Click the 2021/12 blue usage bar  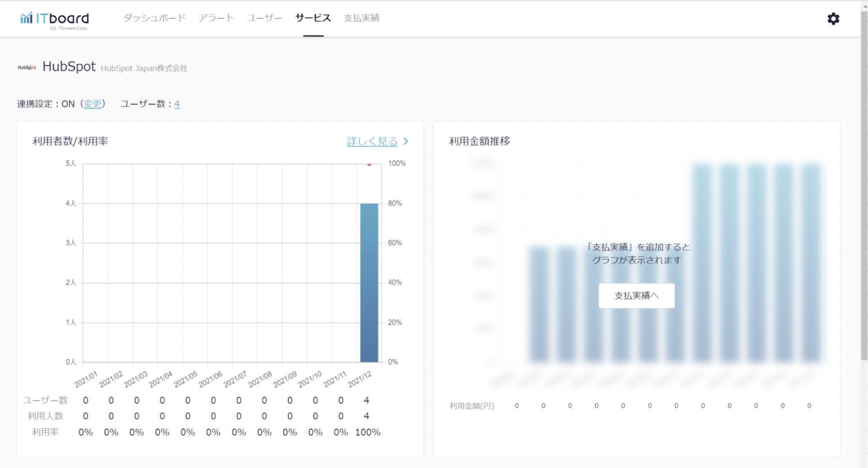coord(369,282)
